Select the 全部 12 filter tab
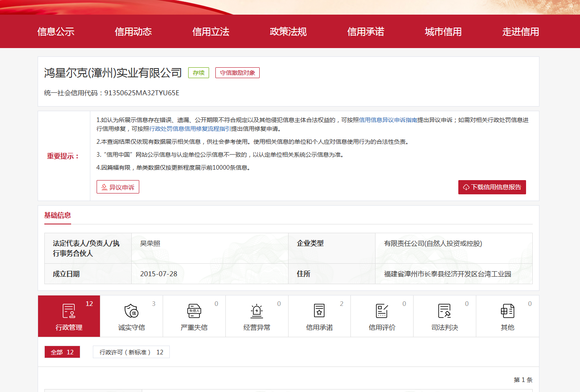 point(62,352)
